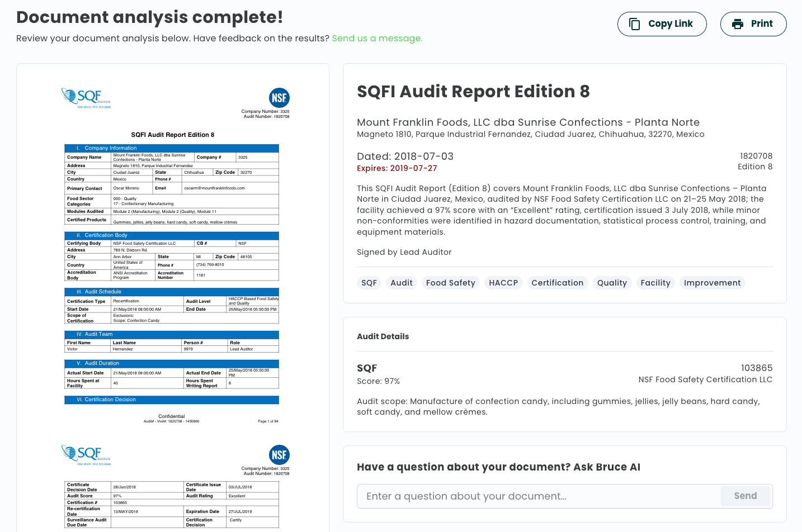
Task: Click the NSF badge on page one
Action: click(x=279, y=98)
